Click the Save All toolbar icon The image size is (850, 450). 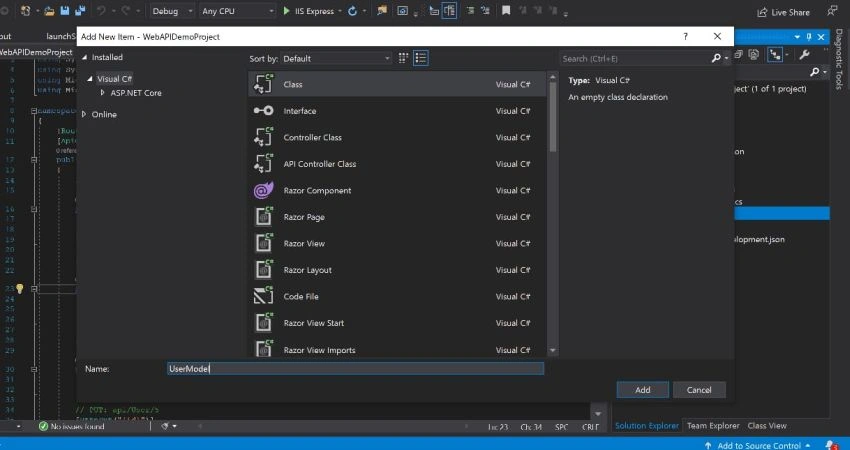click(80, 11)
